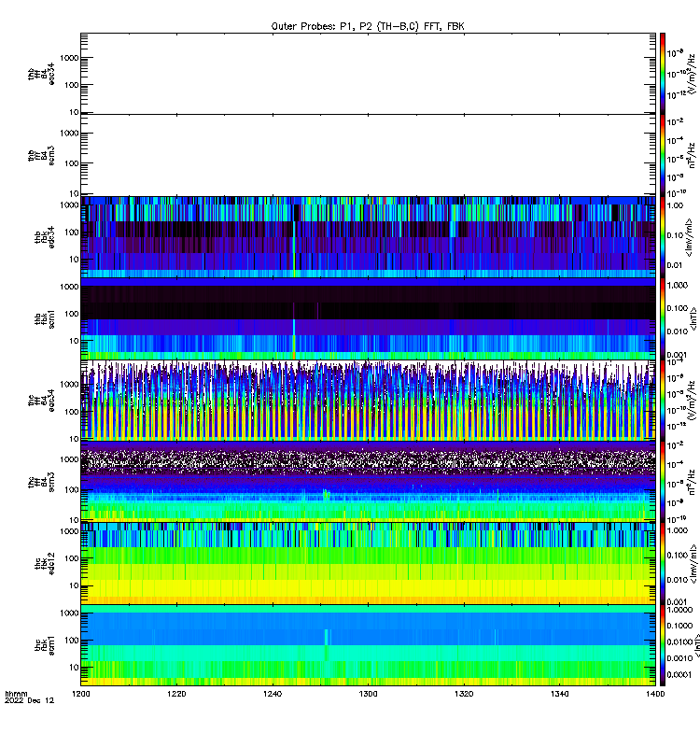Click the '10' y-axis tick of thb fbk edc34 panel
Image resolution: width=700 pixels, height=747 pixels.
75,260
